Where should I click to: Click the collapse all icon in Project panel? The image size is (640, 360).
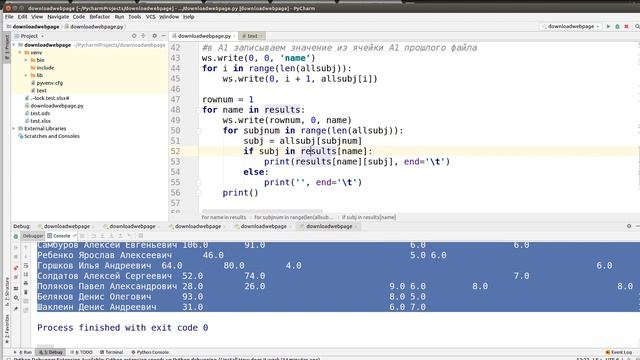pos(143,36)
